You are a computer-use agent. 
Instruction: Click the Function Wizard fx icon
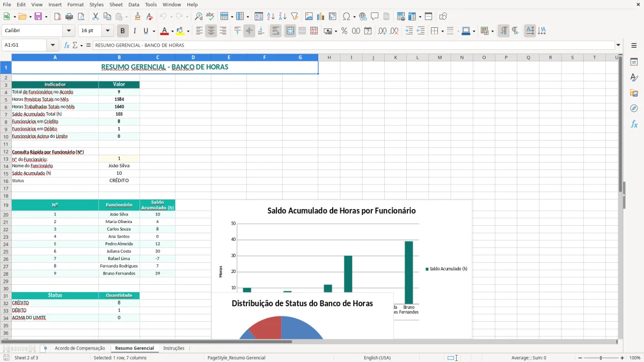(x=67, y=46)
